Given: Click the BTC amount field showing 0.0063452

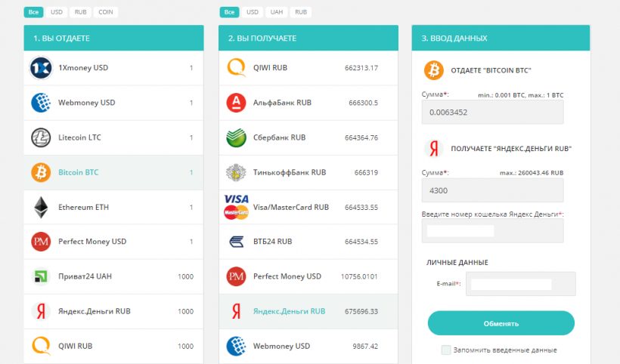Looking at the screenshot, I should coord(493,112).
